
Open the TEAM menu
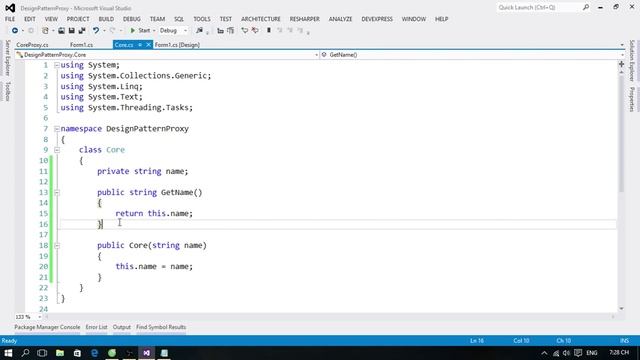click(x=157, y=19)
